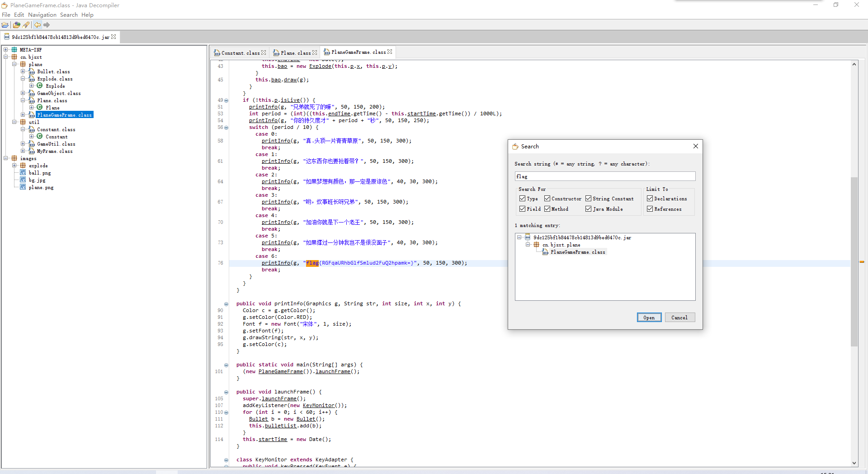Close the Search dialog with the X
868x474 pixels.
click(696, 146)
